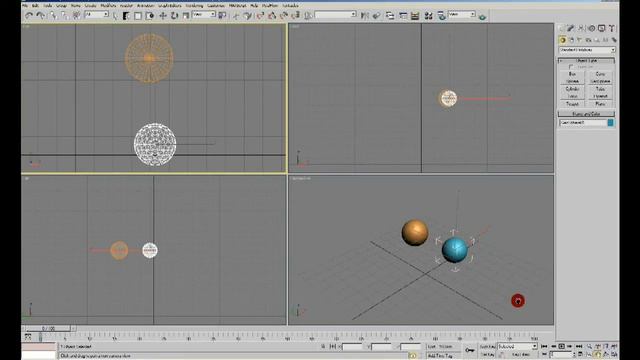Click the time slider 0/100 handle
The height and width of the screenshot is (360, 640).
pyautogui.click(x=48, y=328)
